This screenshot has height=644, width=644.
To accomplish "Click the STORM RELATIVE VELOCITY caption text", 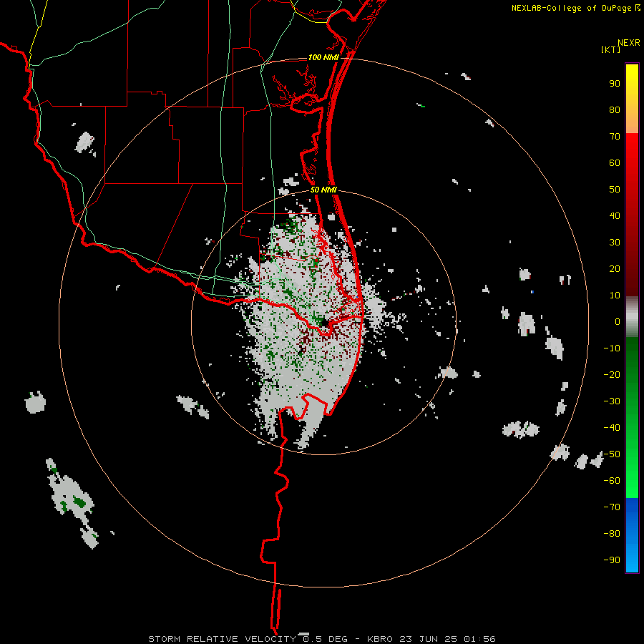I will [x=222, y=639].
